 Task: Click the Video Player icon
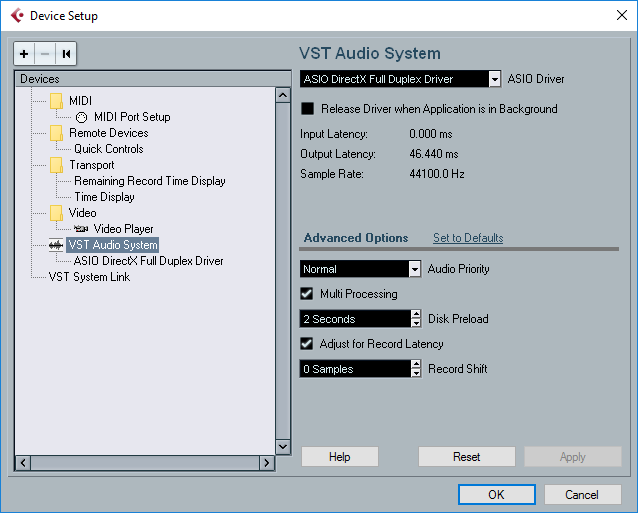click(81, 229)
